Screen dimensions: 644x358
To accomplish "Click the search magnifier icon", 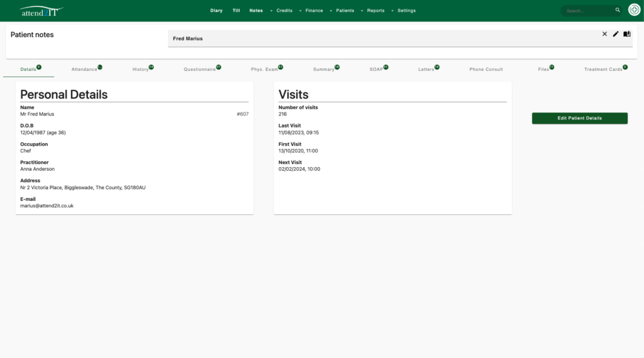I will (618, 10).
